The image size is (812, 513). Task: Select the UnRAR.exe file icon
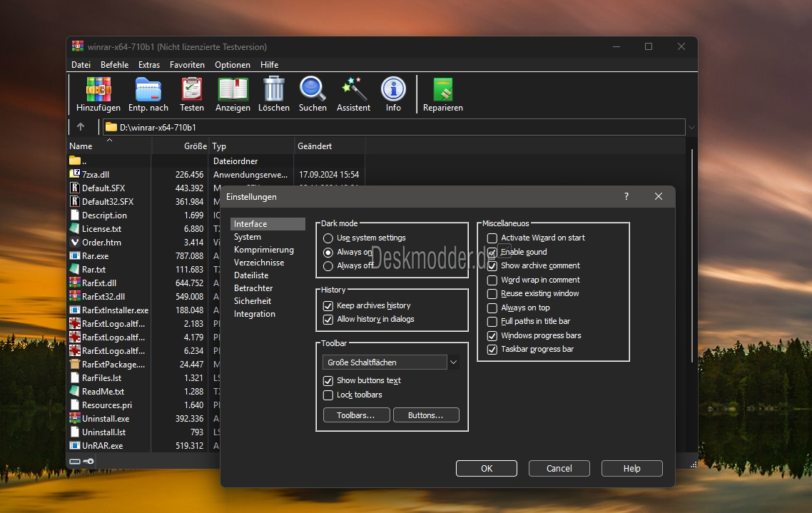[x=75, y=445]
